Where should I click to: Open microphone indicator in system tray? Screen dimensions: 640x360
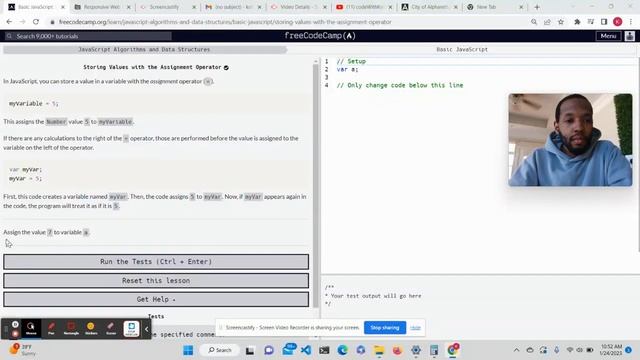tap(557, 350)
